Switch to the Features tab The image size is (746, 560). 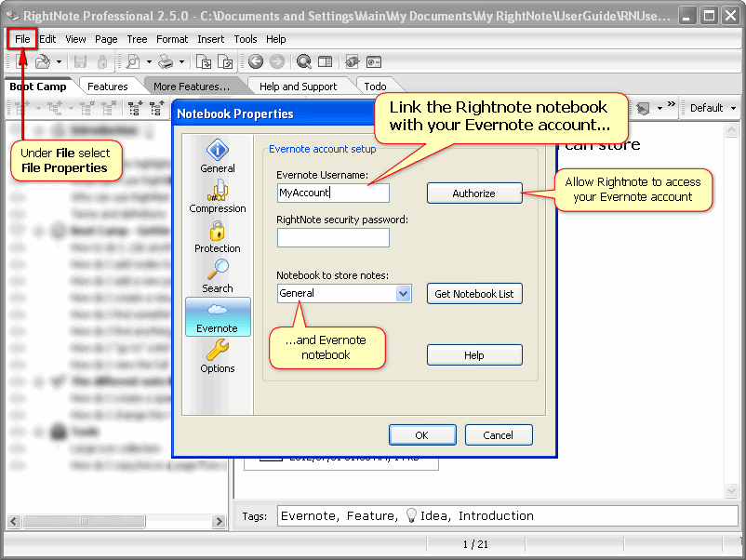tap(108, 87)
